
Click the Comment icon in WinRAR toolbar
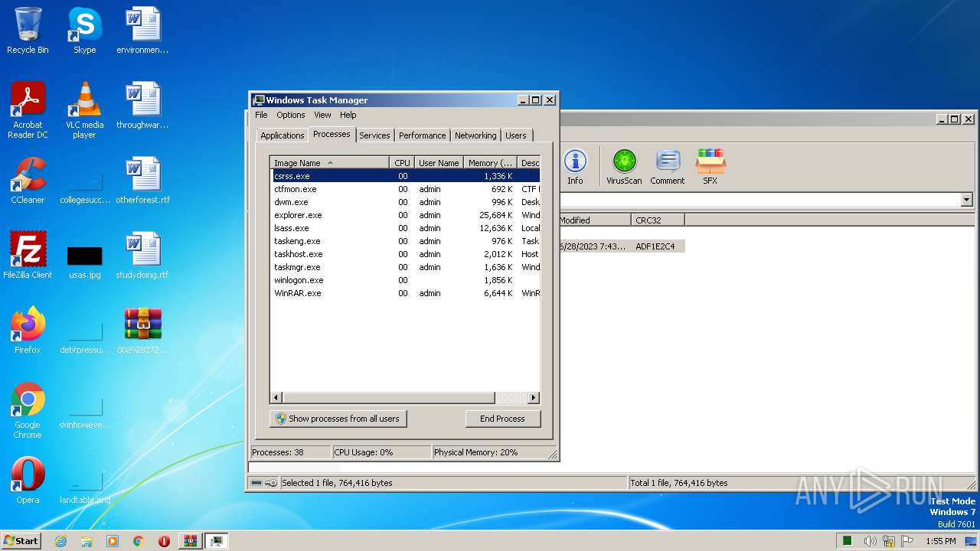tap(668, 167)
